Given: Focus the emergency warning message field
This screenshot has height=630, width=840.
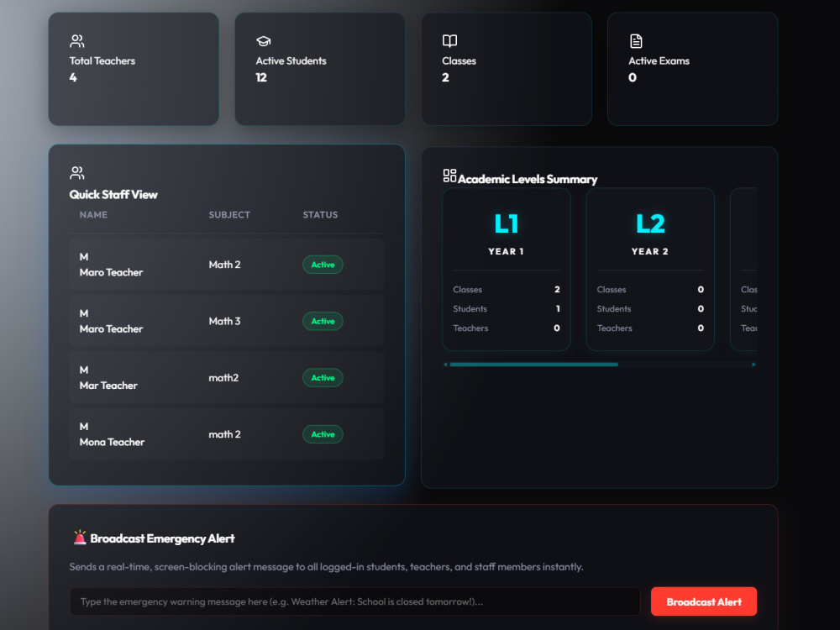Looking at the screenshot, I should (354, 601).
